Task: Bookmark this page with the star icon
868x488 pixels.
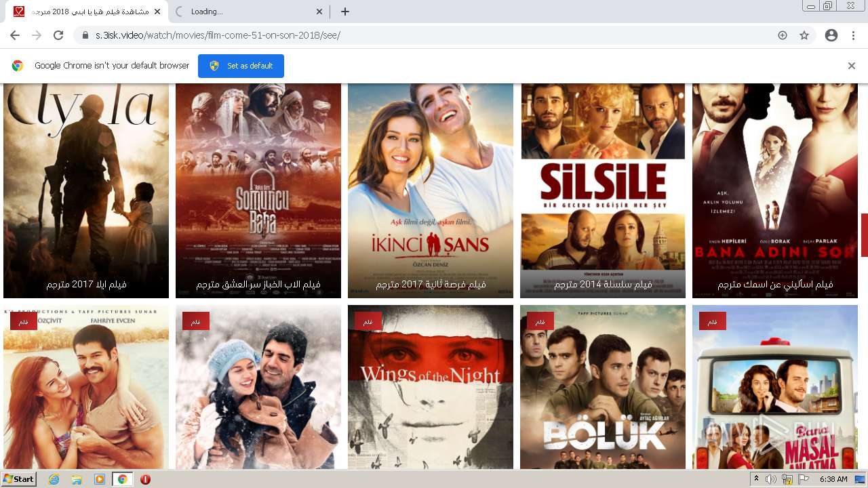Action: 804,35
